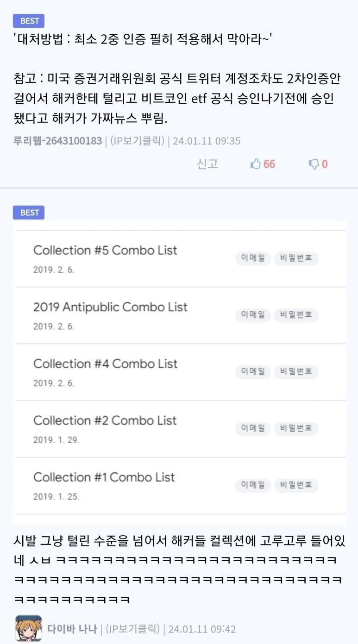
Task: Click 이메일 tag on Collection #5 row
Action: point(253,258)
